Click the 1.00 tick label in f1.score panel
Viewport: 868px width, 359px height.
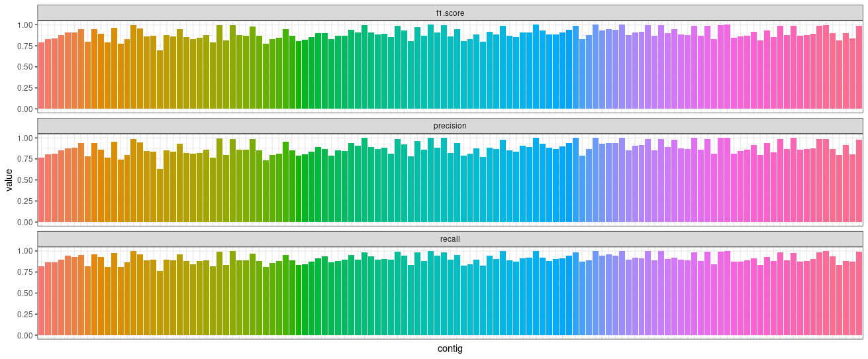[x=24, y=25]
